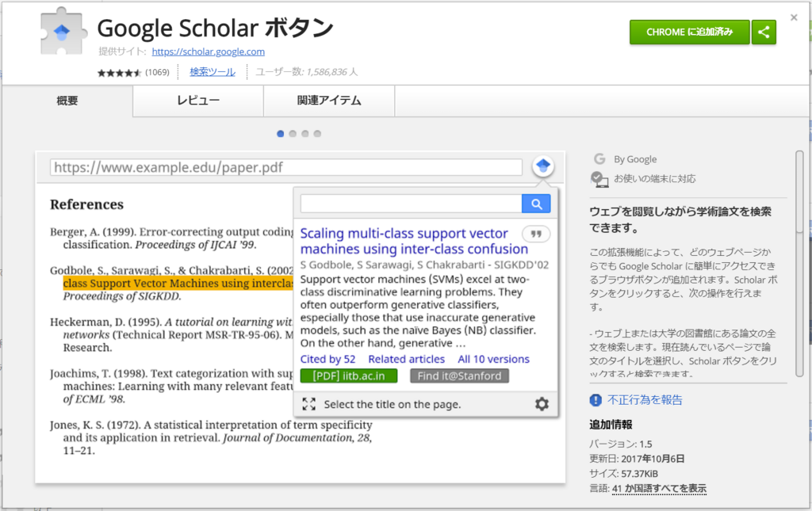Click the Select the title on the page text
This screenshot has height=511, width=812.
[393, 405]
